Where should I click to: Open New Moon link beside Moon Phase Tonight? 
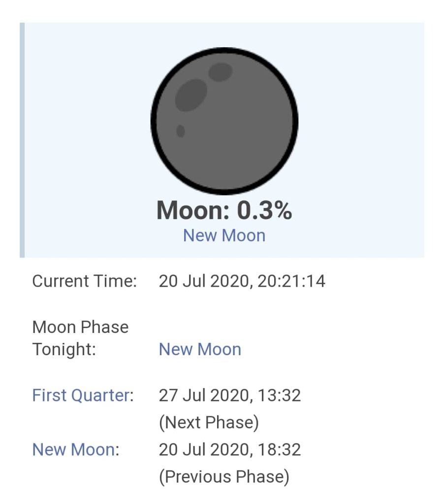(x=200, y=349)
